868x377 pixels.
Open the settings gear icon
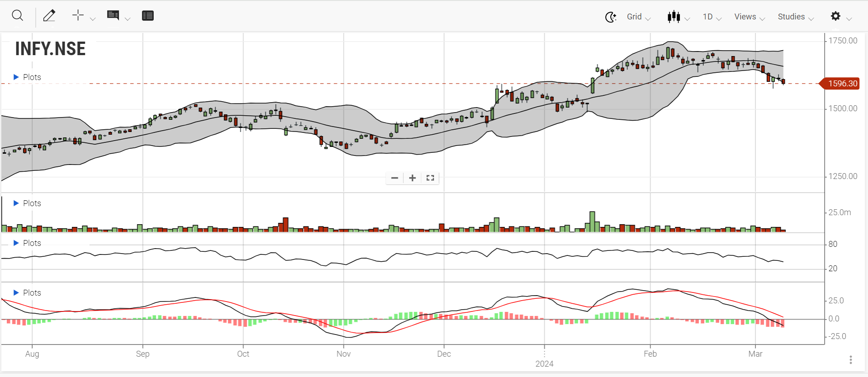(835, 16)
